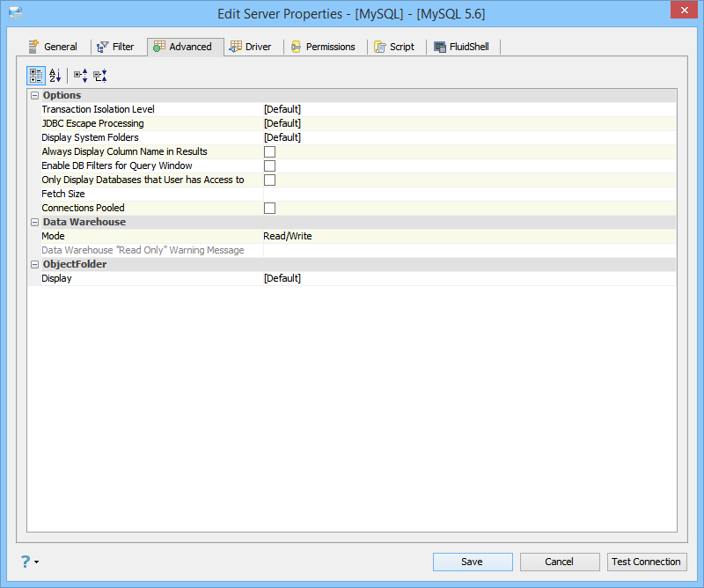Image resolution: width=704 pixels, height=588 pixels.
Task: Collapse the ObjectFolder category
Action: [x=34, y=264]
